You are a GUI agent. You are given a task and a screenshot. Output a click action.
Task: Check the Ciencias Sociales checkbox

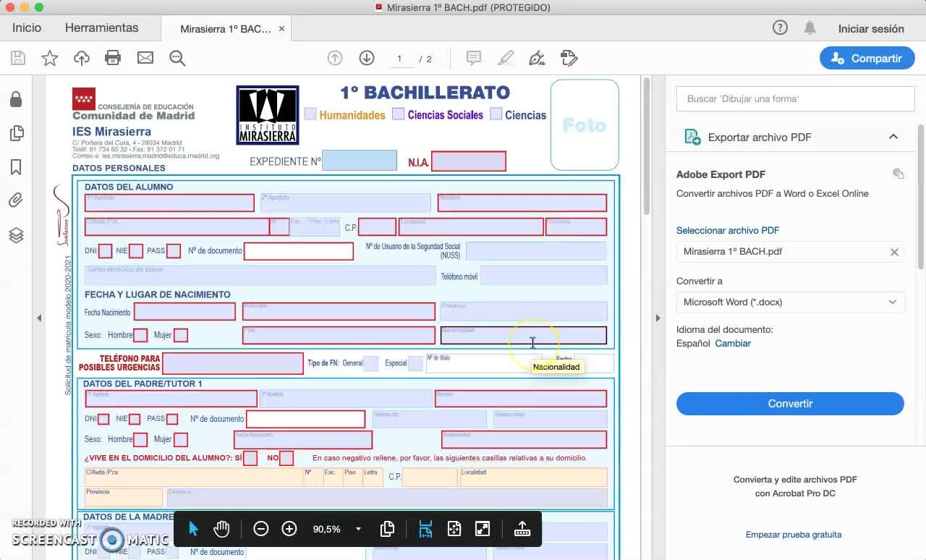click(x=398, y=114)
